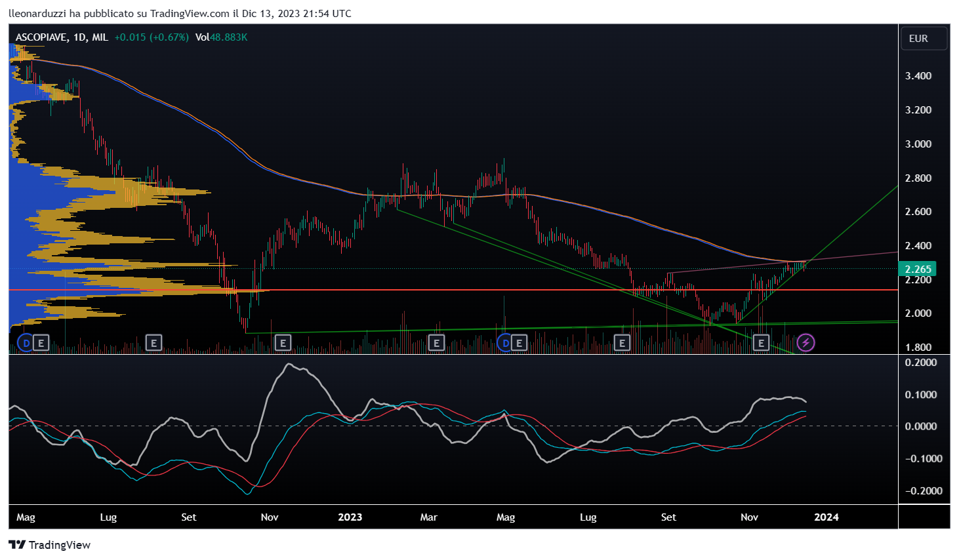Open the earnings E marker in Nov 2023

coord(761,342)
